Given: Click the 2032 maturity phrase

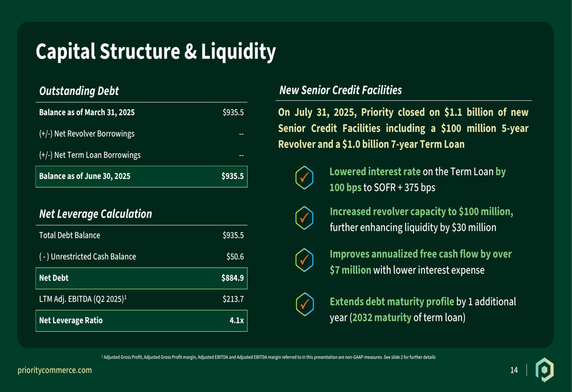Looking at the screenshot, I should point(382,318).
